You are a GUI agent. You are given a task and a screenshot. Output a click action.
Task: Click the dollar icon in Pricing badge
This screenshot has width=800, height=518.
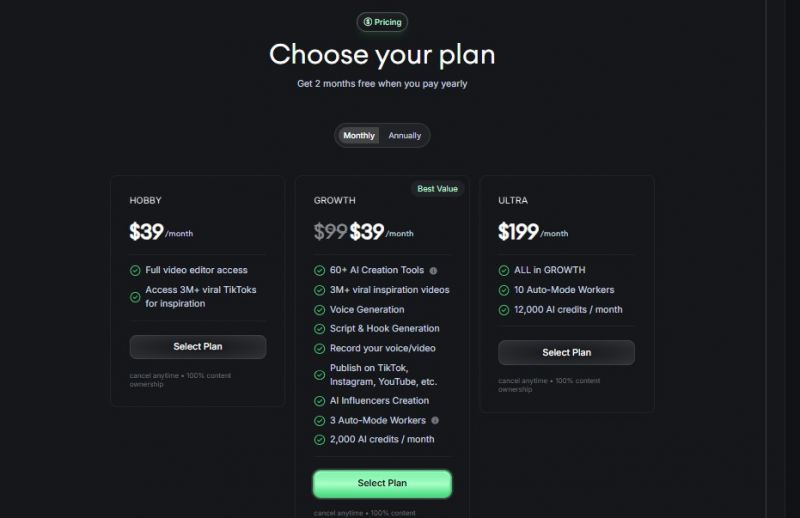pyautogui.click(x=367, y=22)
